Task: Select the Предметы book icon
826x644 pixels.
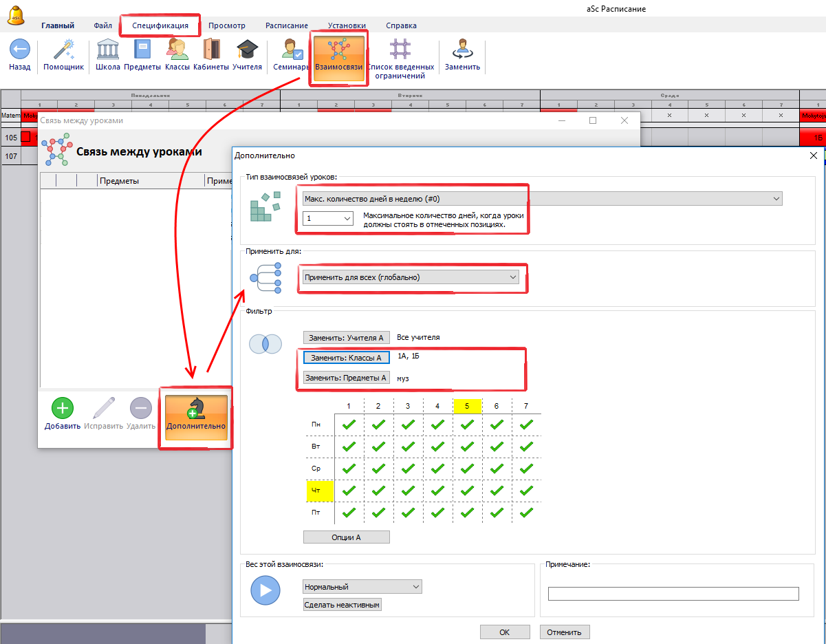Action: point(142,50)
